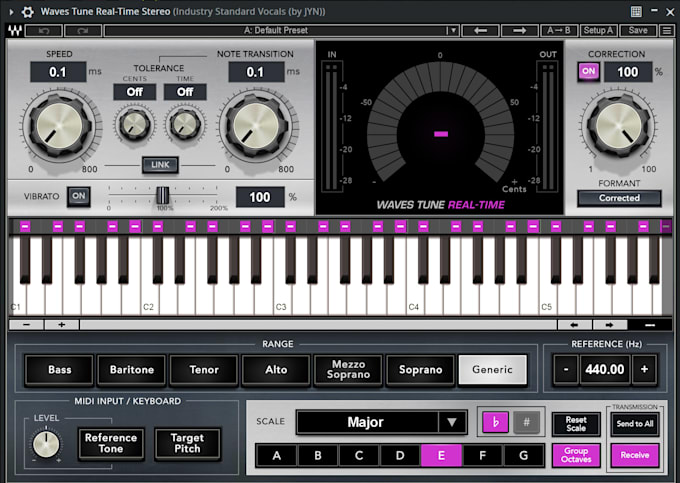Load next preset with right arrow

(519, 31)
